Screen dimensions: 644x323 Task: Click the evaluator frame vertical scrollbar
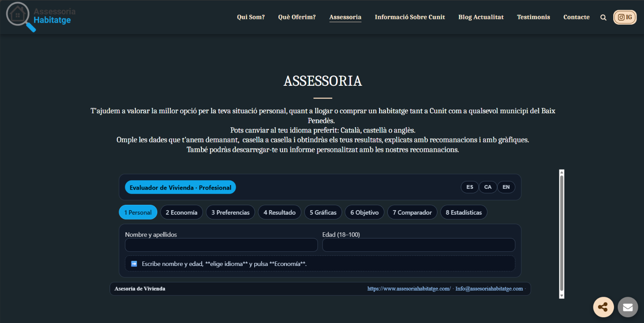[561, 234]
